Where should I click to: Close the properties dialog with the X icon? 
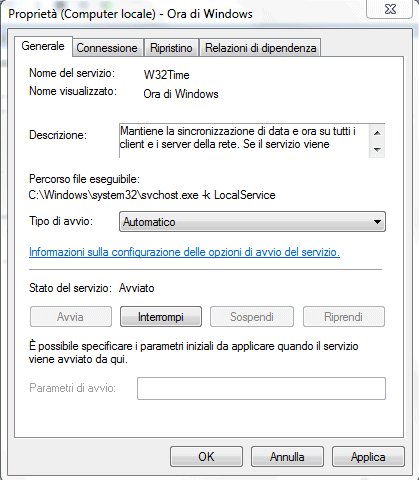click(x=390, y=9)
